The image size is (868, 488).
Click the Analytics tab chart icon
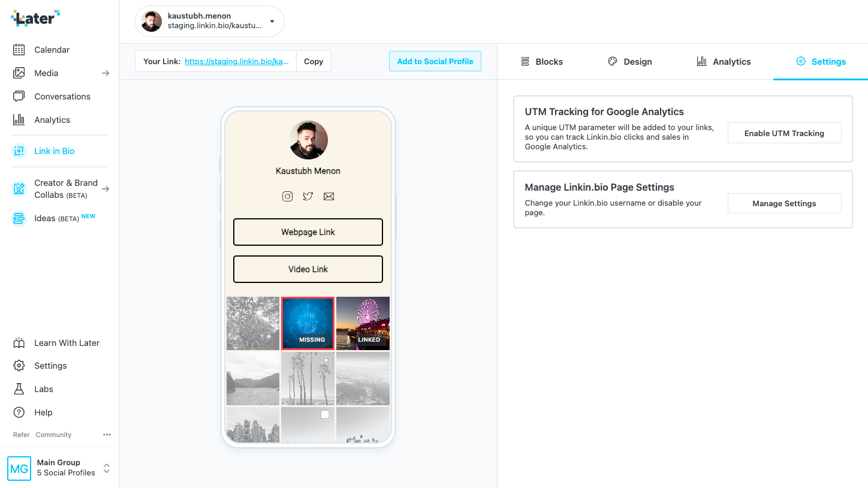[x=701, y=61]
